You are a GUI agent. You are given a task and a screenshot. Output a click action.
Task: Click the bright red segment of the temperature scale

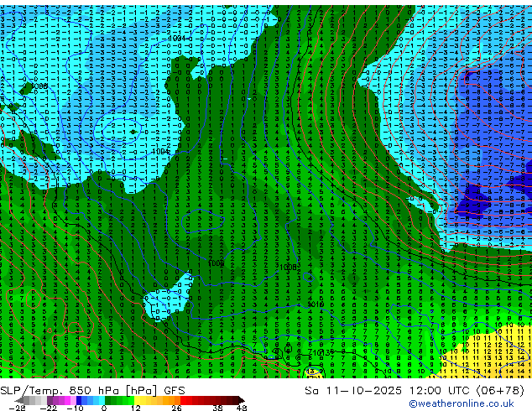click(x=183, y=400)
